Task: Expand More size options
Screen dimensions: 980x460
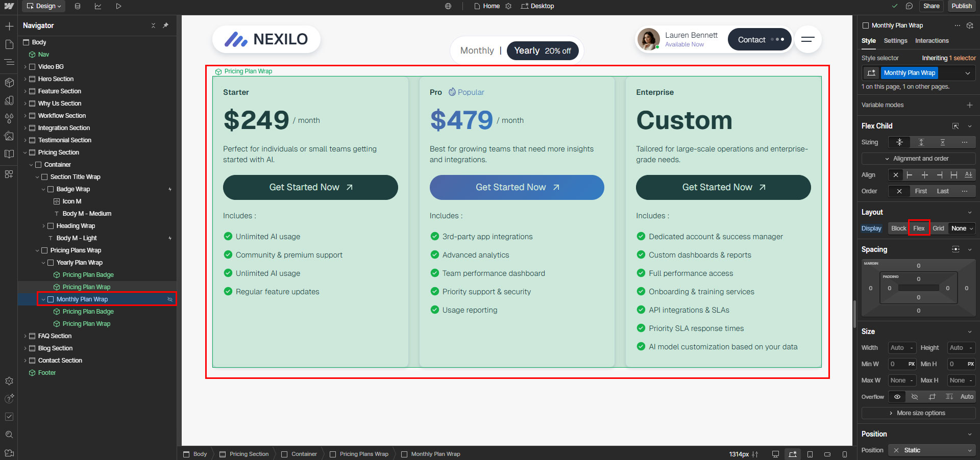Action: click(x=918, y=413)
